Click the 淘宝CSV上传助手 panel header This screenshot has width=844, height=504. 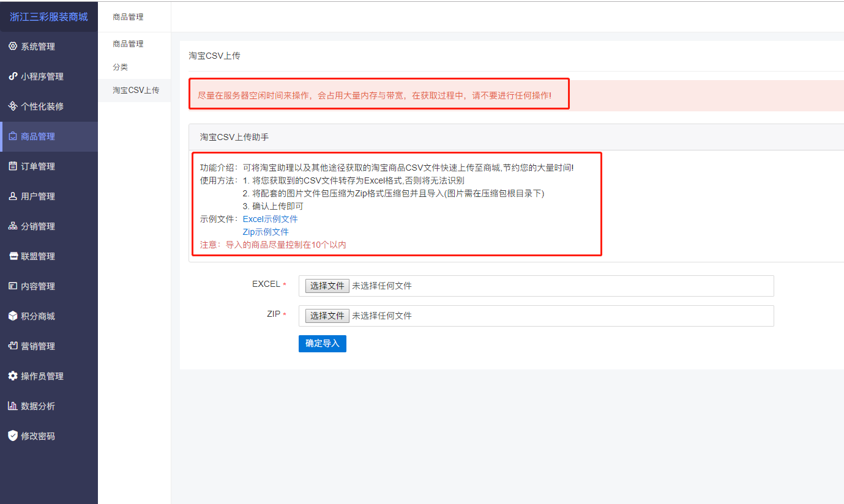point(516,137)
